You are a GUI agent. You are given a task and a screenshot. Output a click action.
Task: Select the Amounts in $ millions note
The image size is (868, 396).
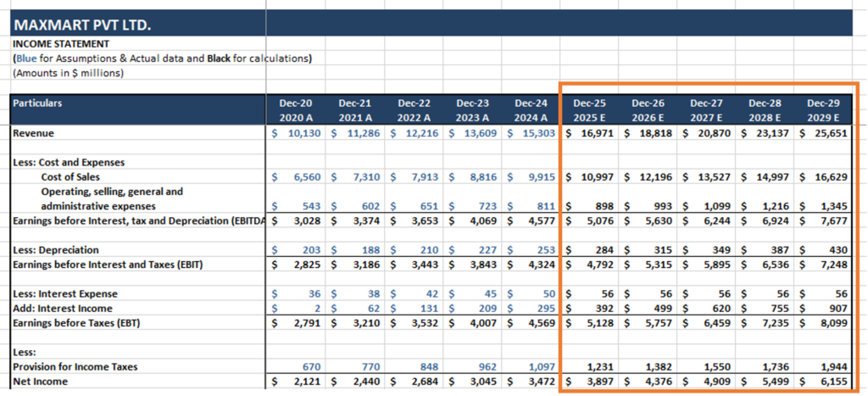click(x=68, y=73)
